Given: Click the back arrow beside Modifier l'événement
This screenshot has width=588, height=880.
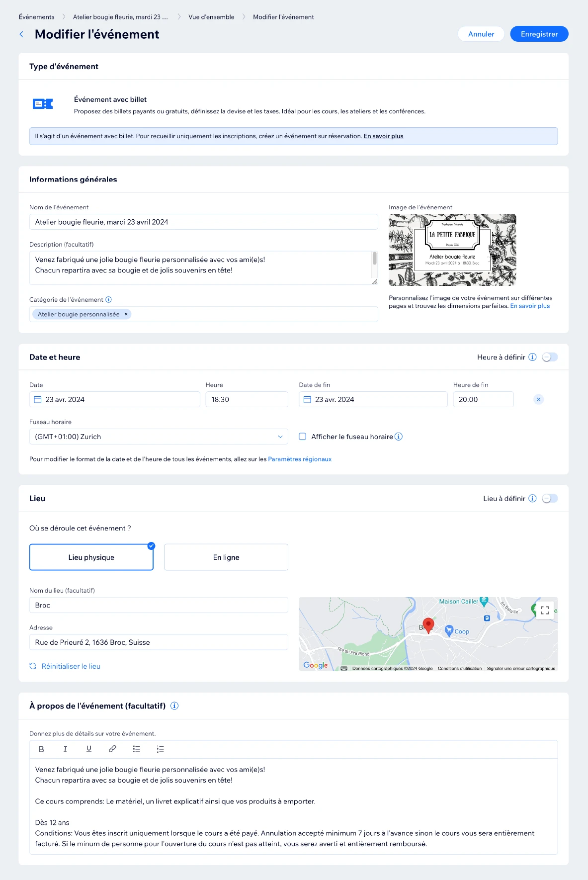Looking at the screenshot, I should tap(21, 34).
